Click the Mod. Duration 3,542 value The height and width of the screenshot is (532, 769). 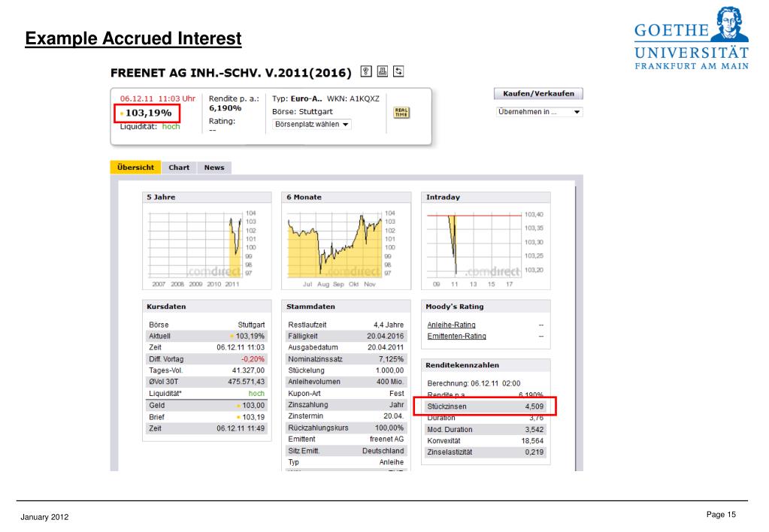point(534,430)
